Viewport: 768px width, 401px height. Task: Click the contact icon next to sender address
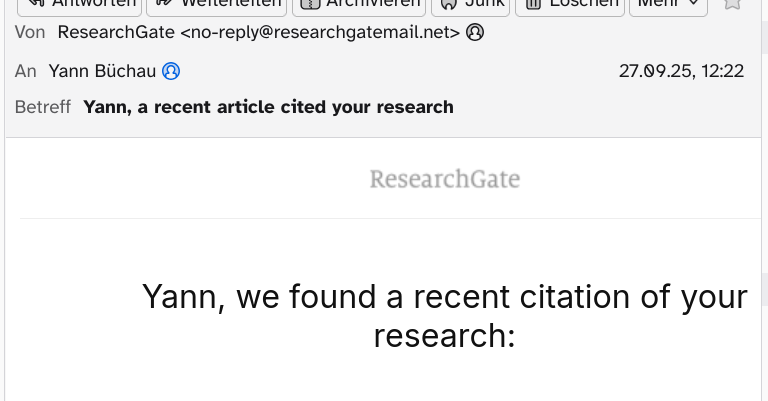click(x=475, y=32)
